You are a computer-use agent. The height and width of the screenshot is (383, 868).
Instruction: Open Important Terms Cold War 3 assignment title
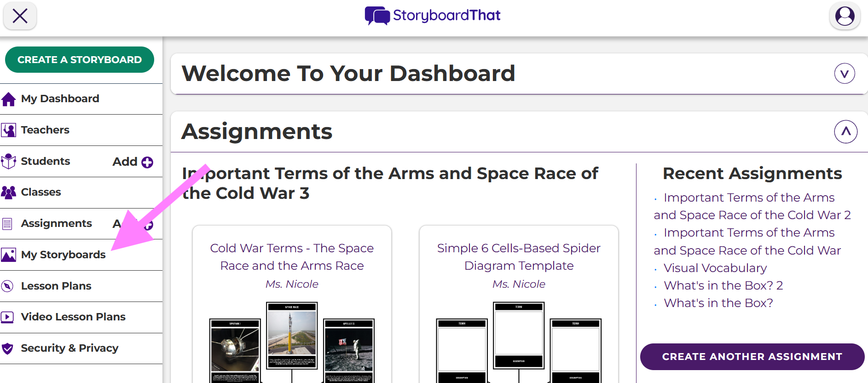(390, 183)
